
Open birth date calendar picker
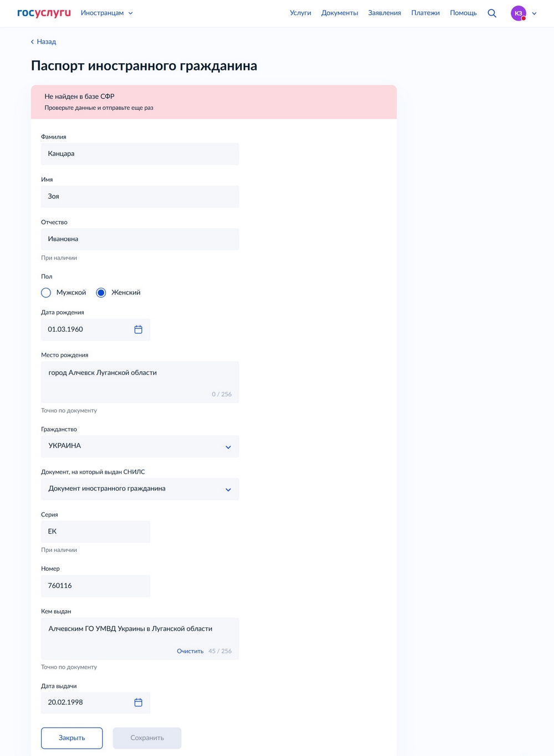[138, 329]
